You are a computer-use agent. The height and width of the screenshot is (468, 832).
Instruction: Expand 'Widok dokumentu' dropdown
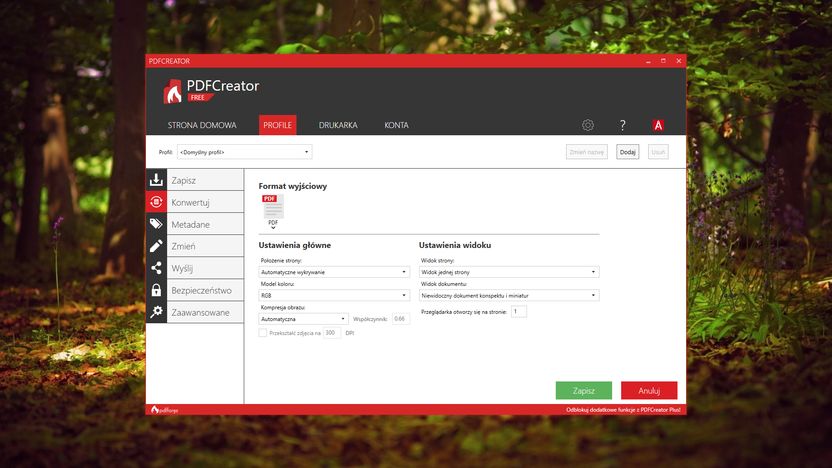pyautogui.click(x=509, y=295)
